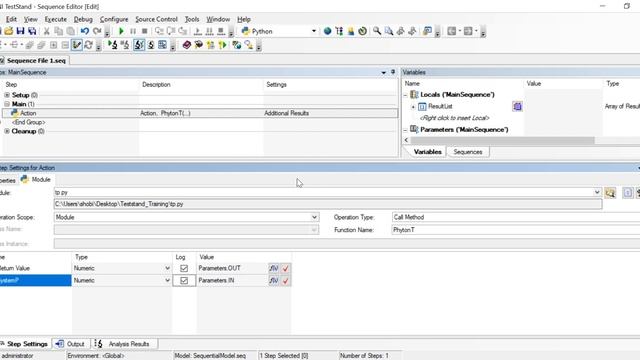
Task: Switch to the Sequences tab
Action: [x=468, y=152]
